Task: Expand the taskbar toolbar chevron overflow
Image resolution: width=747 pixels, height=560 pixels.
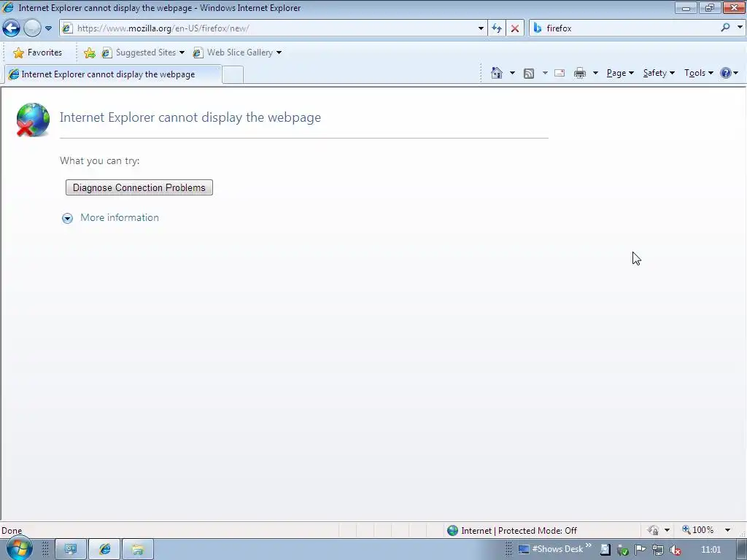Action: (x=589, y=545)
